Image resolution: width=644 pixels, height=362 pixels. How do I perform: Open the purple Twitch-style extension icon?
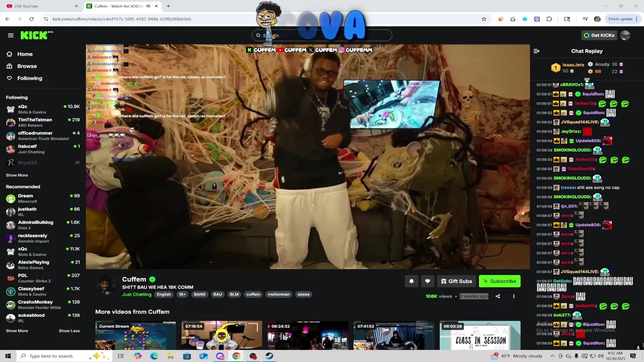pyautogui.click(x=537, y=19)
